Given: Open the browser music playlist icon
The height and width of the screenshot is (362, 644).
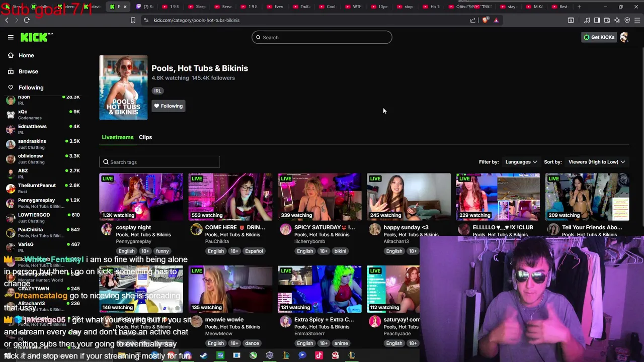Looking at the screenshot, I should (x=587, y=20).
